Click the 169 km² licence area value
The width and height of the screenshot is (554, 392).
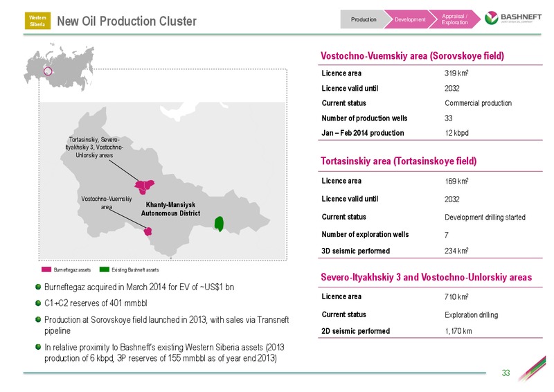click(x=456, y=181)
